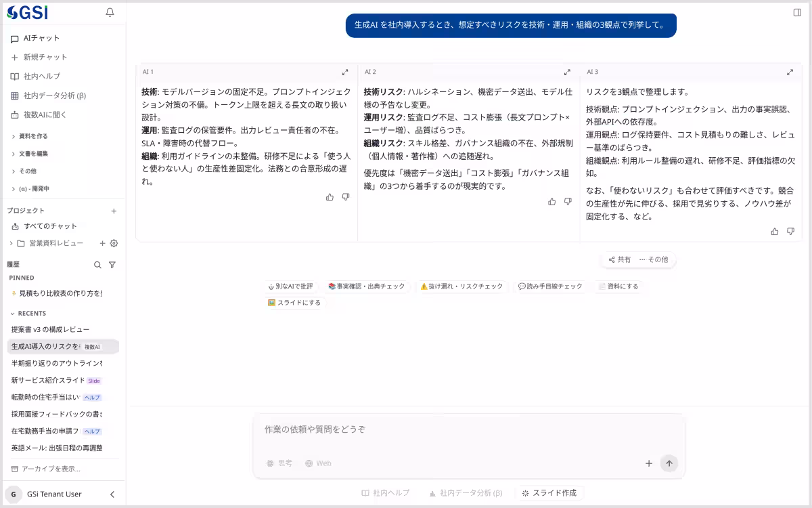Toggle Web search in message box

click(318, 463)
